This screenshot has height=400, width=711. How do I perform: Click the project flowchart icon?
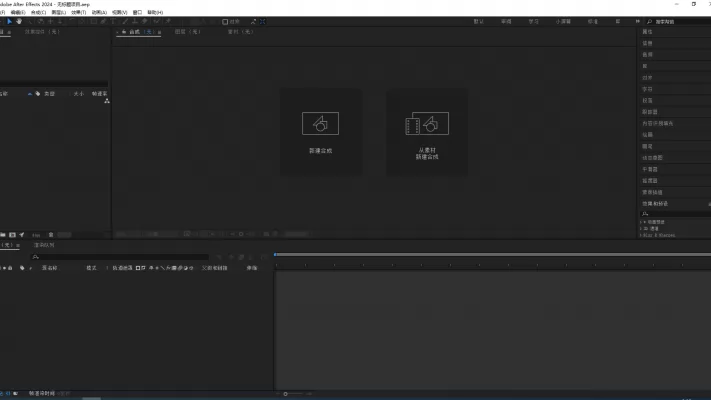coord(107,101)
